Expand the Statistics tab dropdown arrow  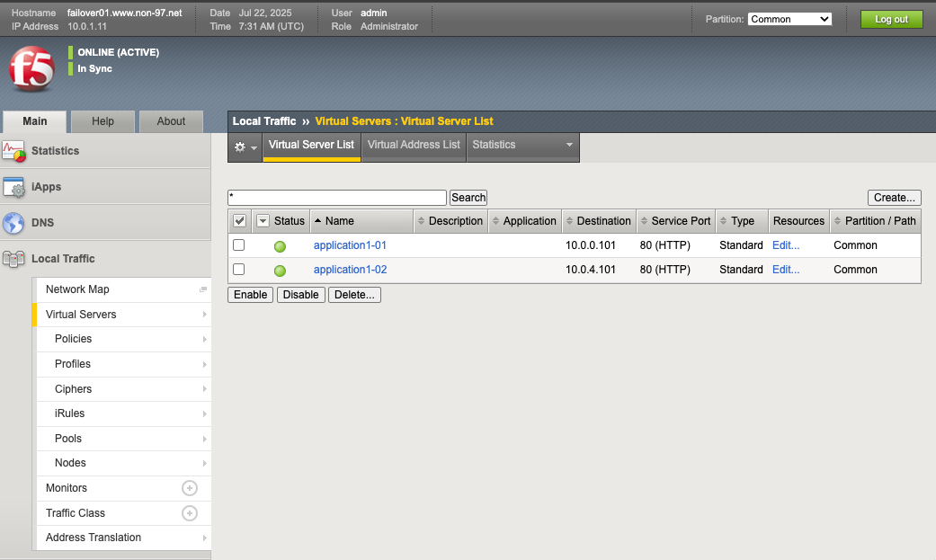point(569,145)
